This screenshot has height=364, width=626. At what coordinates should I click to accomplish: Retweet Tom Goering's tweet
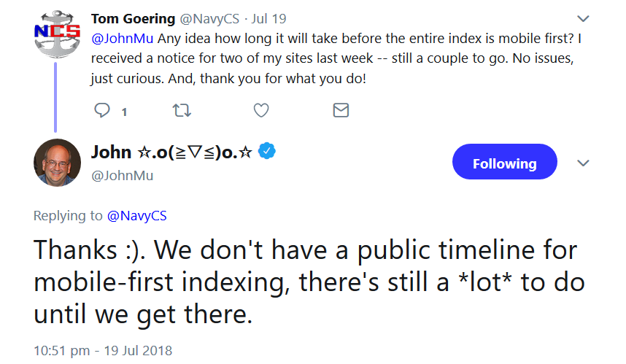(179, 110)
